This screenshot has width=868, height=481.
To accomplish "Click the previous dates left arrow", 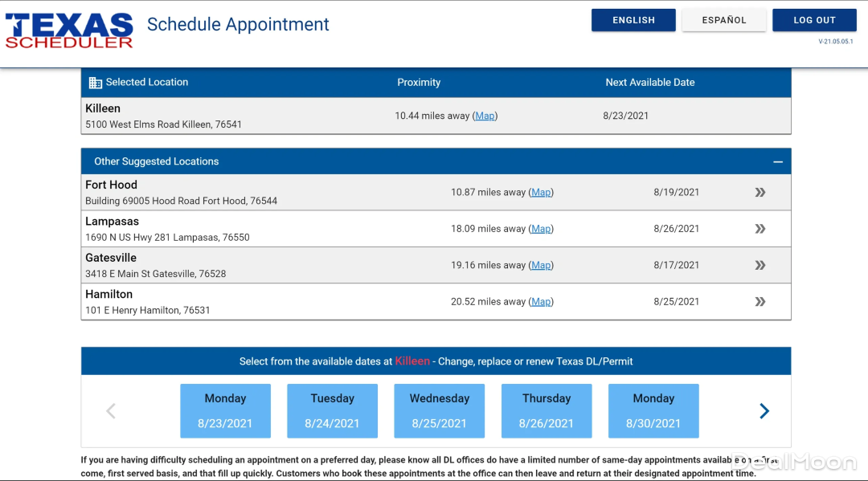I will pos(111,411).
